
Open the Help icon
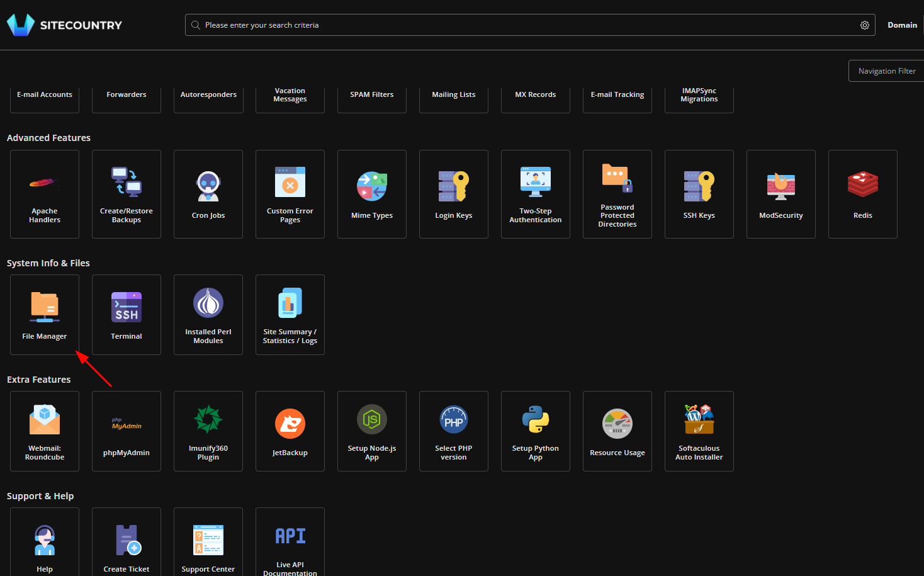click(45, 542)
